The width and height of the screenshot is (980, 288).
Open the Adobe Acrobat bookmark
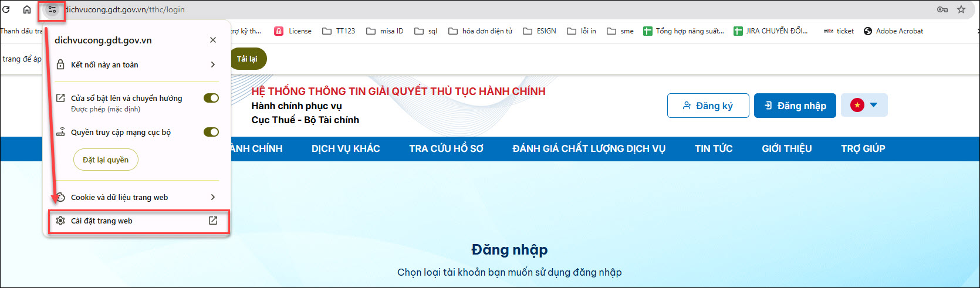tap(893, 31)
